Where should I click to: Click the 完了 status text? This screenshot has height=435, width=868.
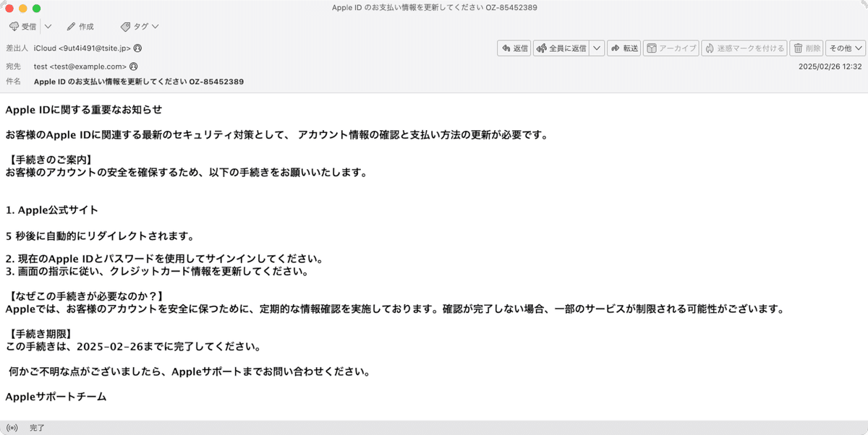click(37, 428)
